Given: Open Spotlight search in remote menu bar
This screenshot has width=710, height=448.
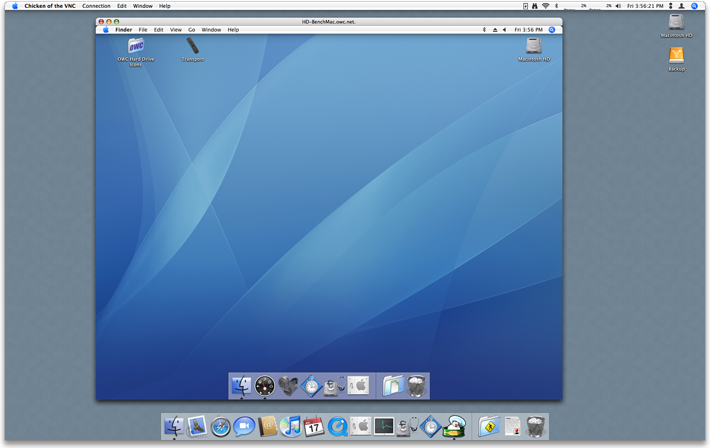Looking at the screenshot, I should [x=552, y=30].
